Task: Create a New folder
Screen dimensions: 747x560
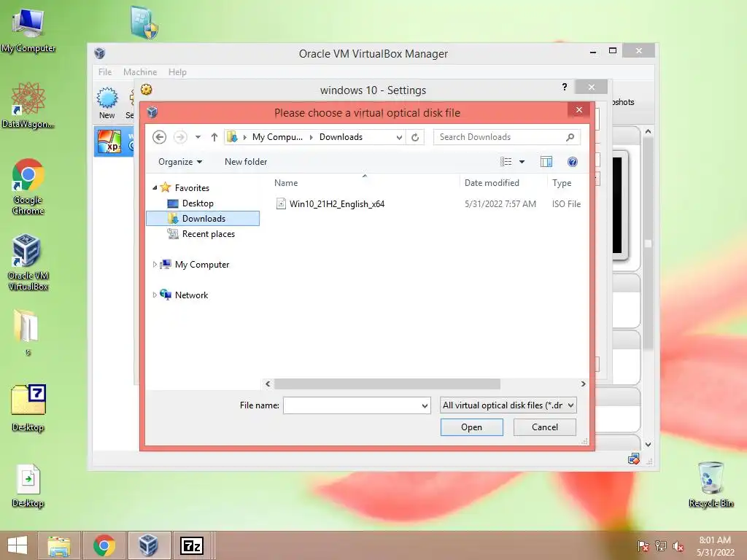Action: (246, 162)
